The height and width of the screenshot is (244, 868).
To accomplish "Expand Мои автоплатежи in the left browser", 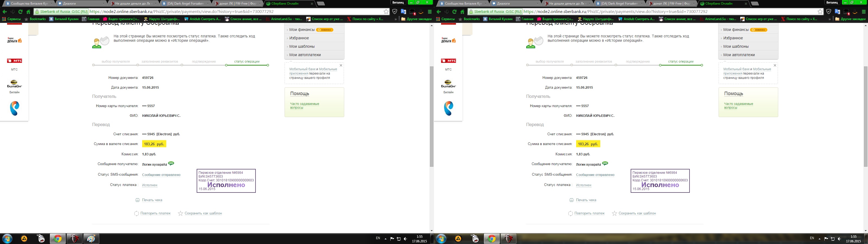I will pyautogui.click(x=305, y=55).
